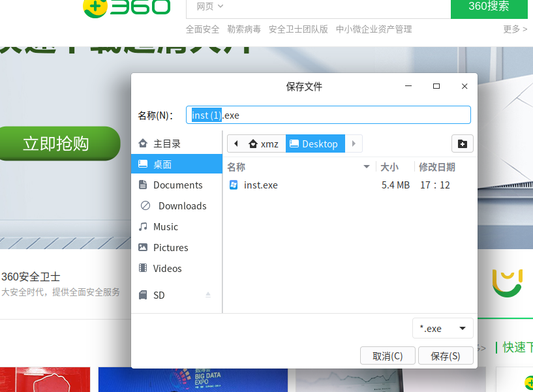Click the red thumbnail image on the page
This screenshot has width=533, height=392.
point(45,380)
